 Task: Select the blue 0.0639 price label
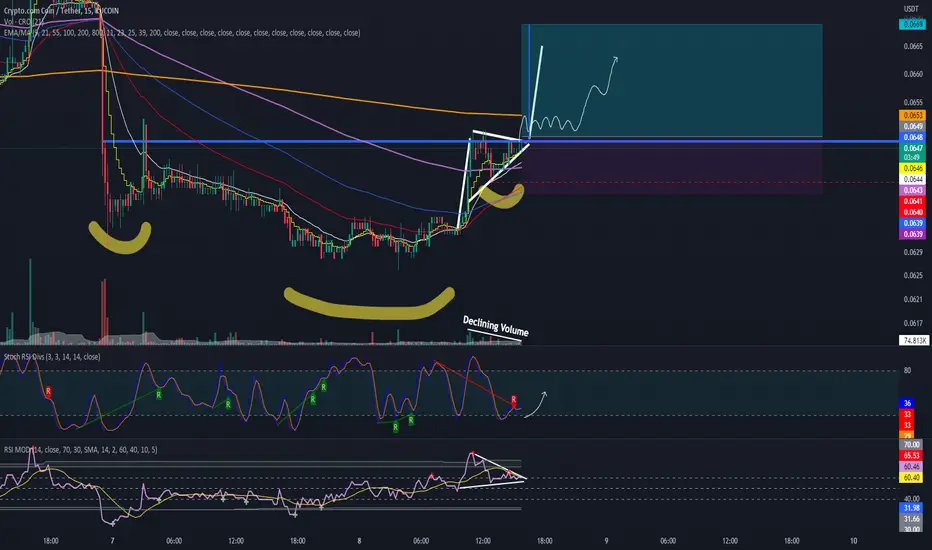click(912, 224)
